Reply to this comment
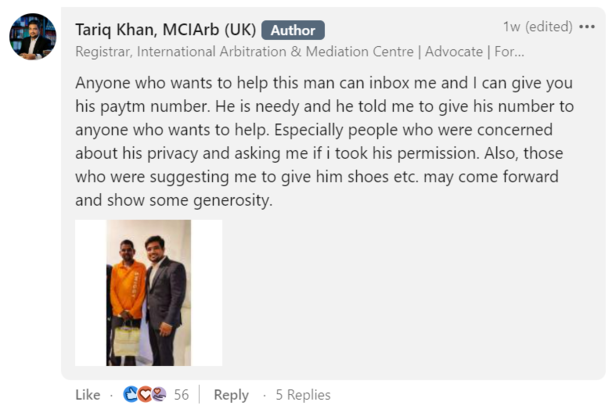This screenshot has width=616, height=409. tap(231, 395)
